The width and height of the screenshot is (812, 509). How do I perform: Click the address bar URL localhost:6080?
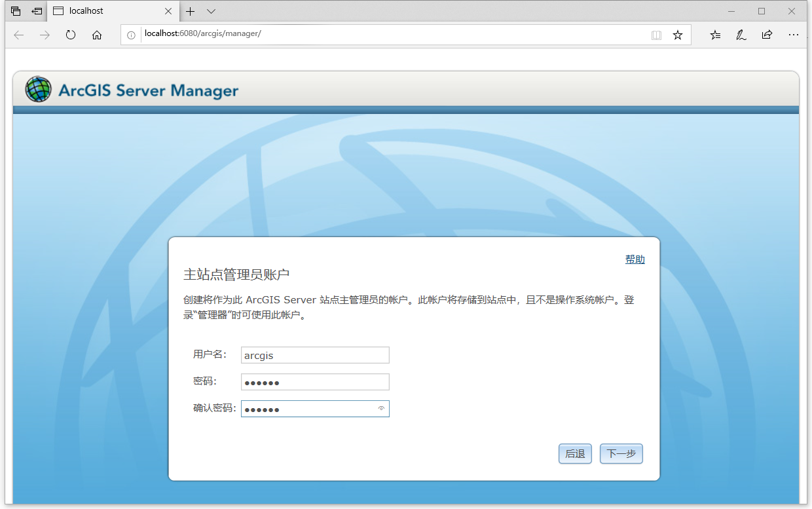tap(203, 33)
